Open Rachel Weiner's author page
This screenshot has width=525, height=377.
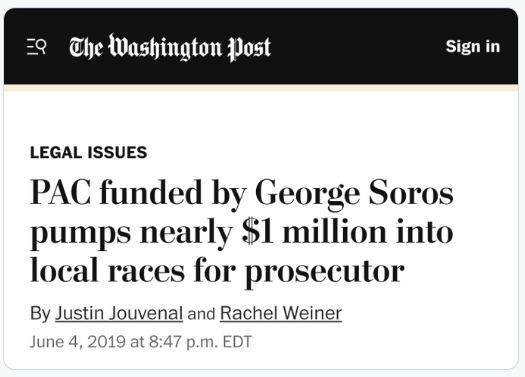pos(281,313)
